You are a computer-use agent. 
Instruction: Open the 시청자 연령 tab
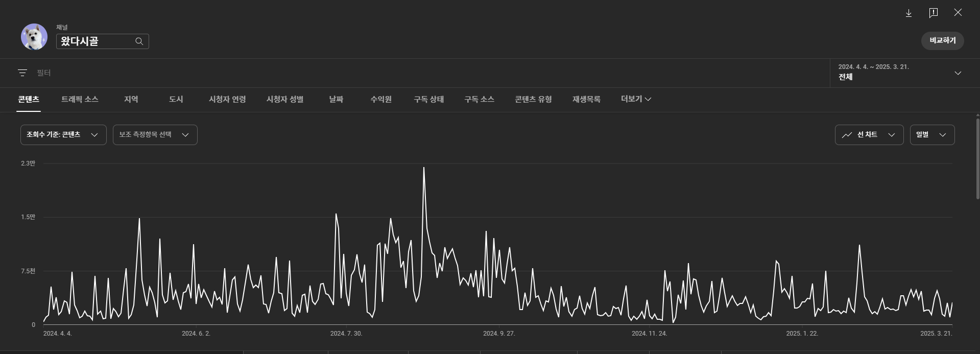[x=227, y=99]
